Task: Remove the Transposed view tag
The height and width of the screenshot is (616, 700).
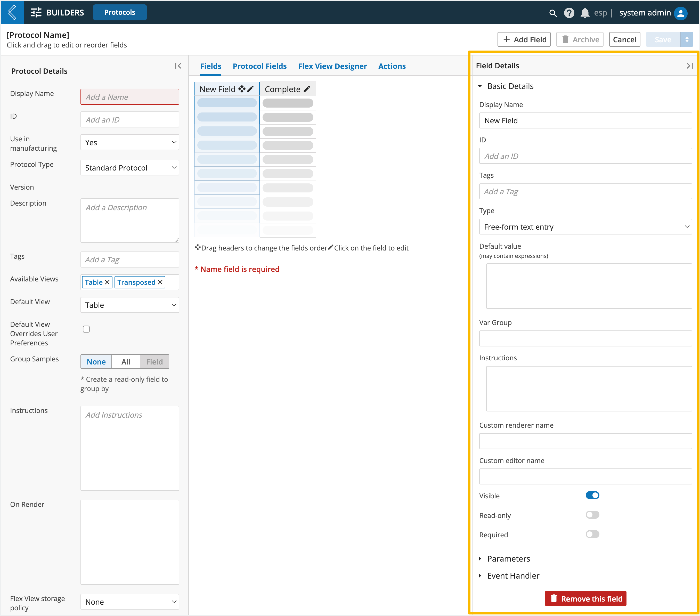Action: pos(160,282)
